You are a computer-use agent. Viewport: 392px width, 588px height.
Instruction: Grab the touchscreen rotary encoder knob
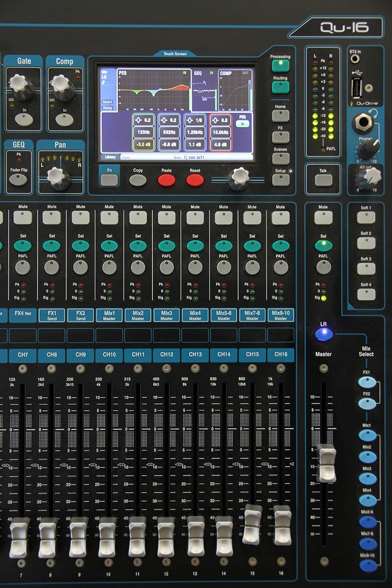pyautogui.click(x=239, y=178)
